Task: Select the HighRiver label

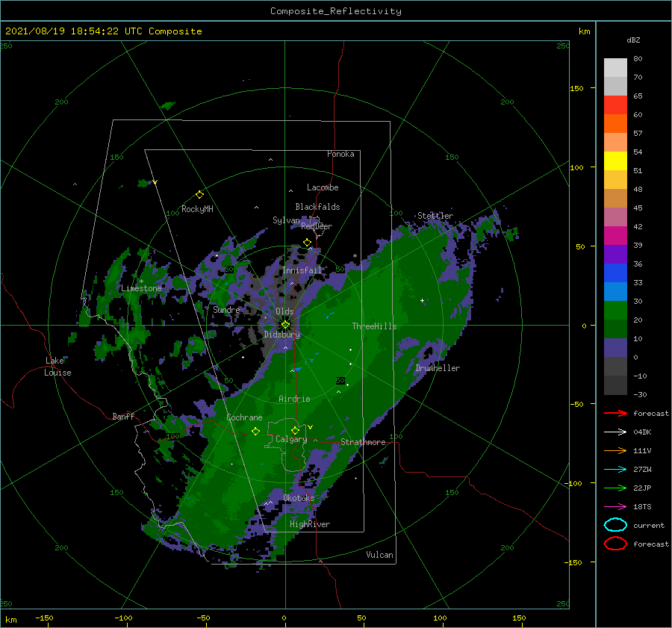Action: [x=310, y=524]
